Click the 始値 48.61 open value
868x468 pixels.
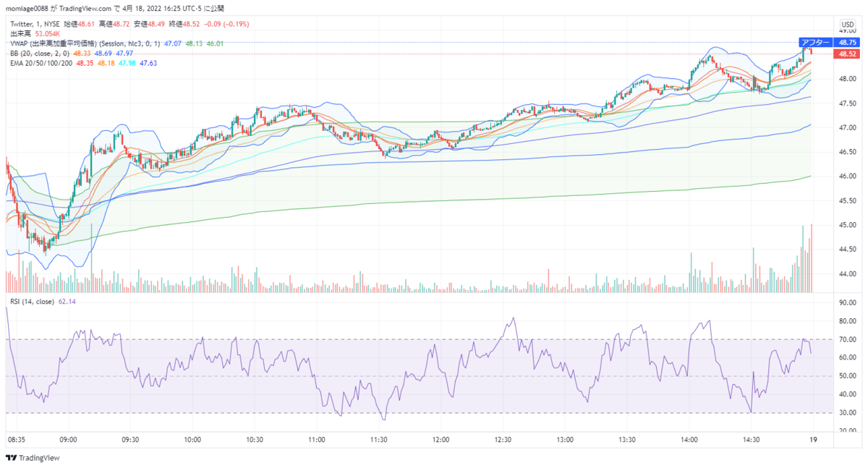(81, 25)
